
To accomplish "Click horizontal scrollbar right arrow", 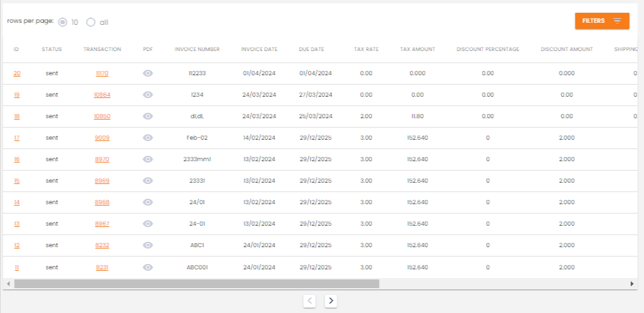I will point(632,284).
